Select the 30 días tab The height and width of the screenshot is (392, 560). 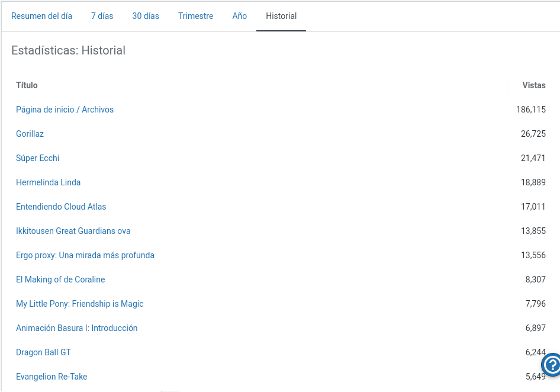[x=146, y=16]
